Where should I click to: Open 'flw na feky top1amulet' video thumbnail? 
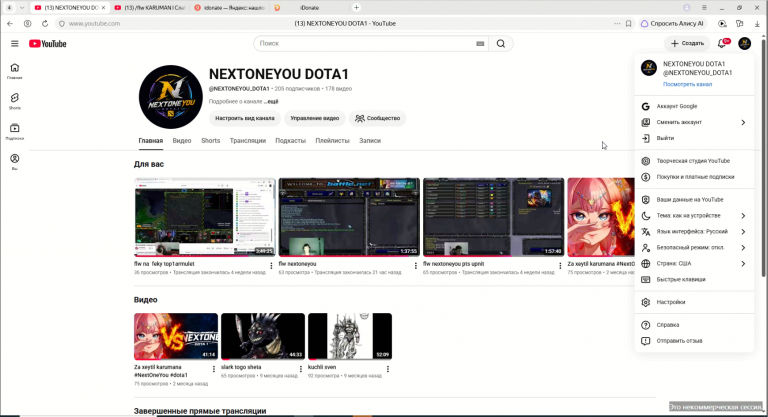click(205, 217)
